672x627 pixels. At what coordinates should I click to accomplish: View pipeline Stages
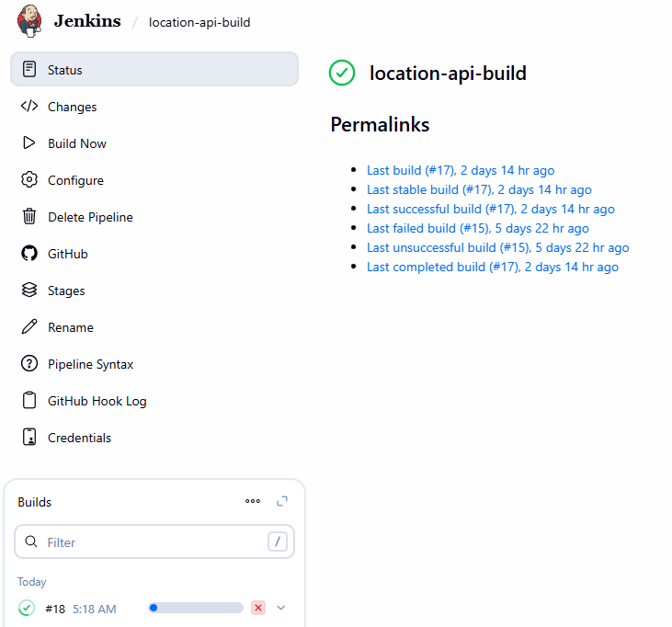(x=66, y=291)
